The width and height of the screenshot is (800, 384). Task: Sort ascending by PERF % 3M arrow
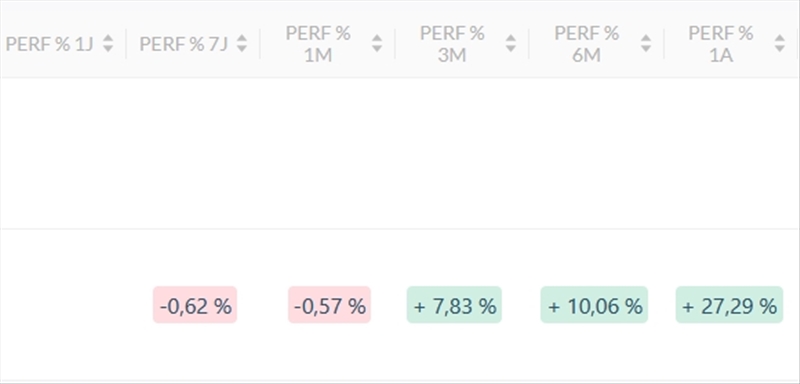coord(511,38)
